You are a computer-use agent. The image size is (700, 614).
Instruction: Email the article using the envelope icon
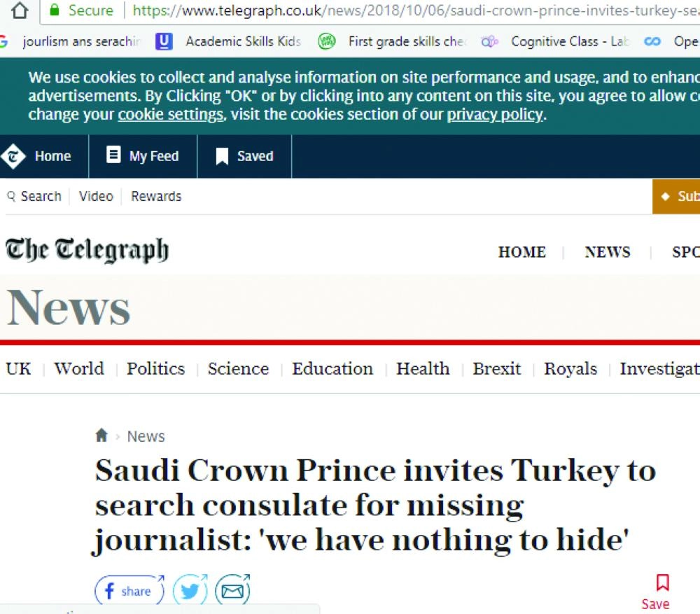[232, 590]
